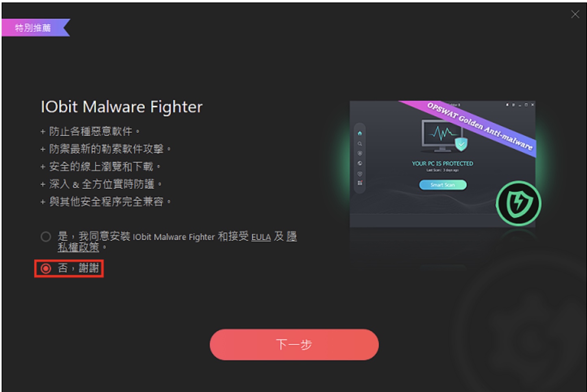Select the agree-to-install IObit Malware Fighter radio
The image size is (587, 392).
46,237
